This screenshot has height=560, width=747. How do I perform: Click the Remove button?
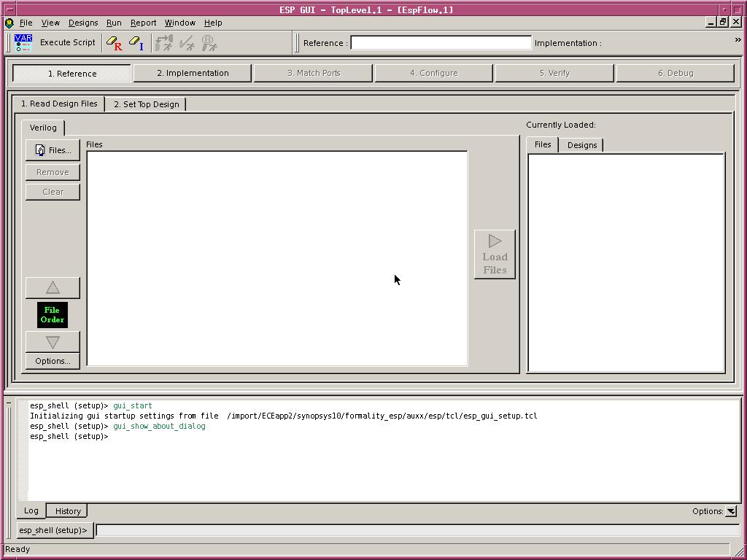pyautogui.click(x=53, y=172)
